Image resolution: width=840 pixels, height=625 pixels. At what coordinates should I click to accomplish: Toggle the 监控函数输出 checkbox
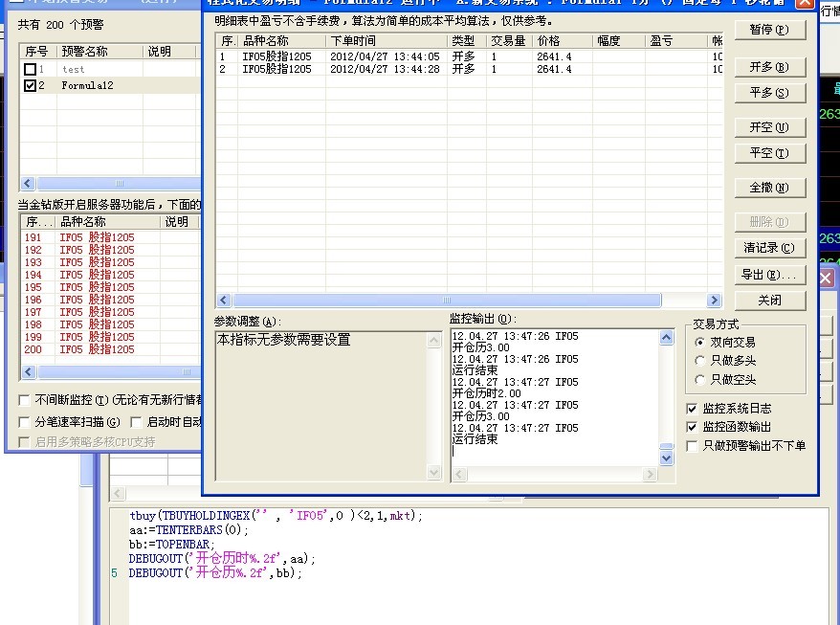tap(693, 427)
